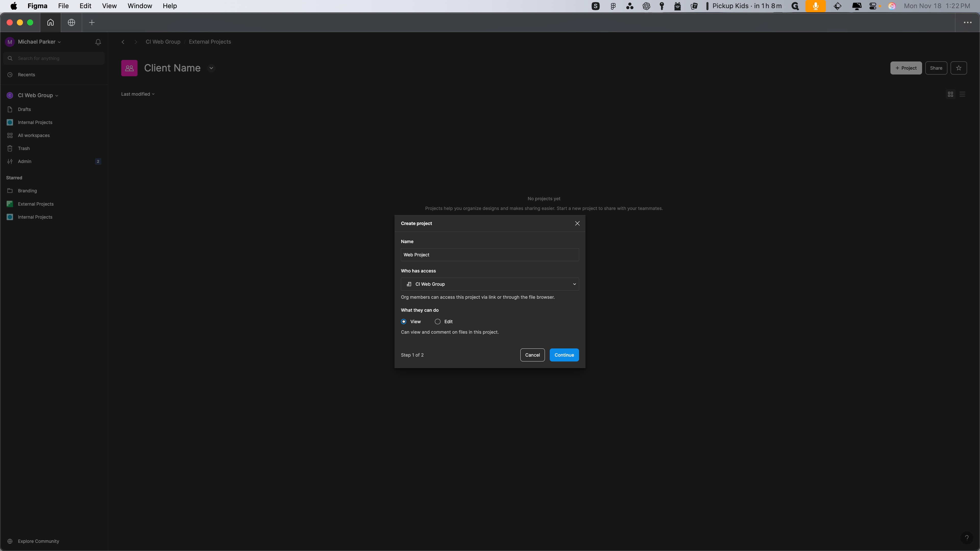
Task: Open starred Branding folder
Action: point(54,191)
